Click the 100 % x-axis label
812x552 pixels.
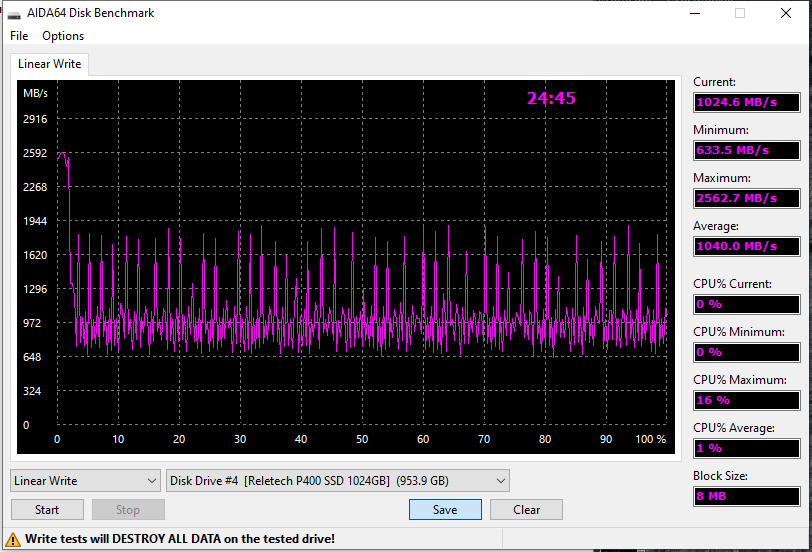[650, 439]
